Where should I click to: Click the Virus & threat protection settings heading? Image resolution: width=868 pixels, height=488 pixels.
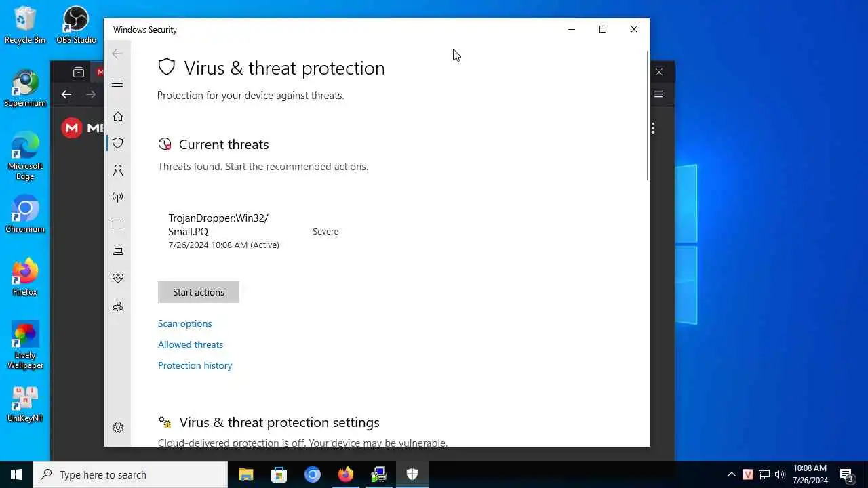pyautogui.click(x=279, y=422)
